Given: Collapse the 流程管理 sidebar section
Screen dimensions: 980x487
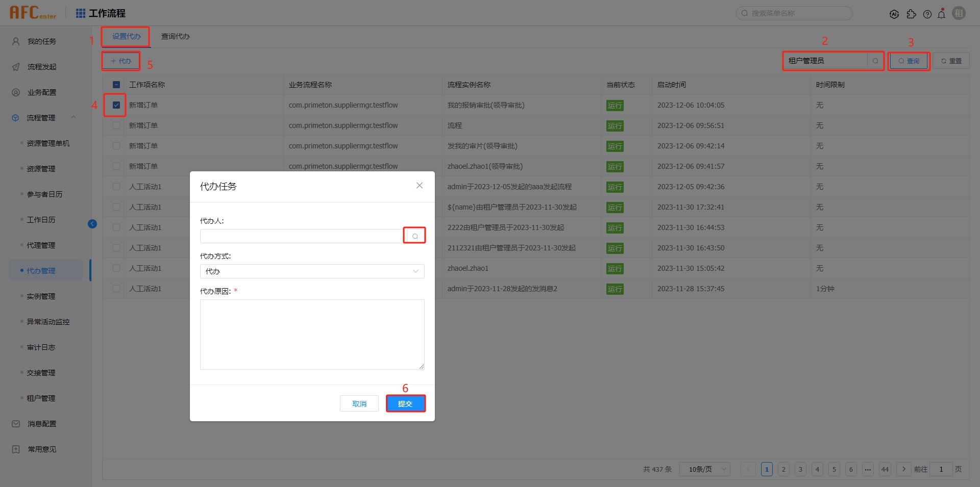Looking at the screenshot, I should [73, 117].
